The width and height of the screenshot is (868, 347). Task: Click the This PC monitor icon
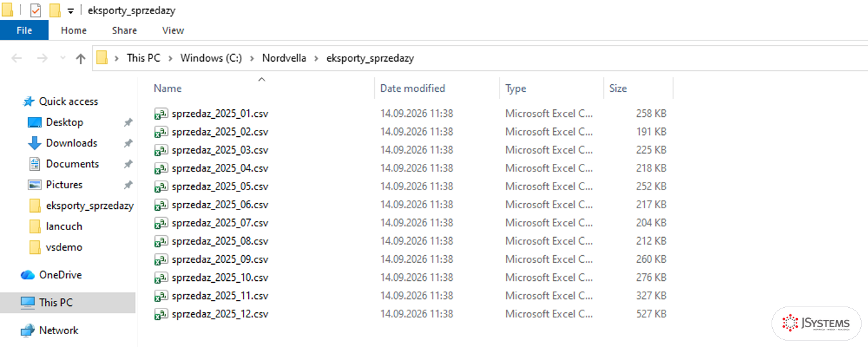(x=28, y=302)
